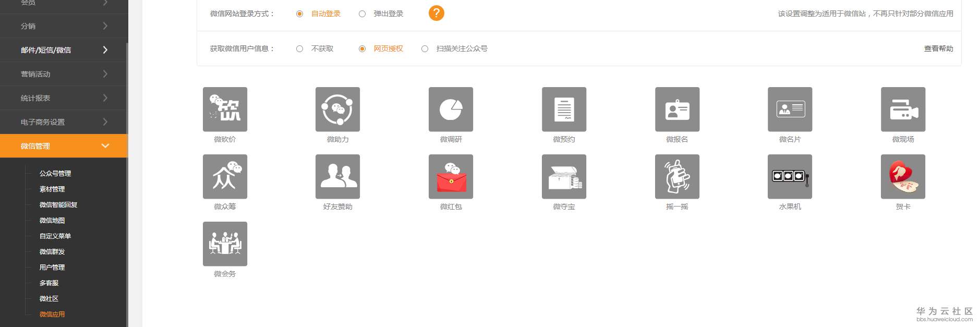Click the 微信网站登录方式 label
Viewport: 980px width, 327px height.
coord(242,14)
